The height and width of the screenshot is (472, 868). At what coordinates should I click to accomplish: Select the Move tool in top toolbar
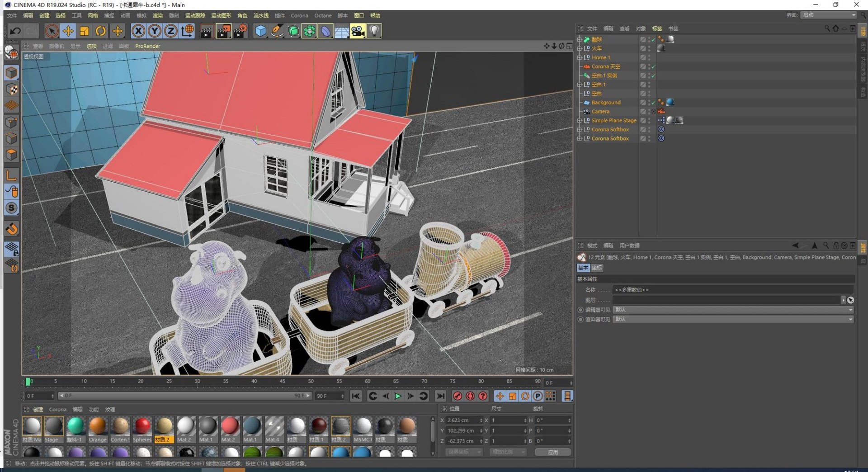(68, 31)
